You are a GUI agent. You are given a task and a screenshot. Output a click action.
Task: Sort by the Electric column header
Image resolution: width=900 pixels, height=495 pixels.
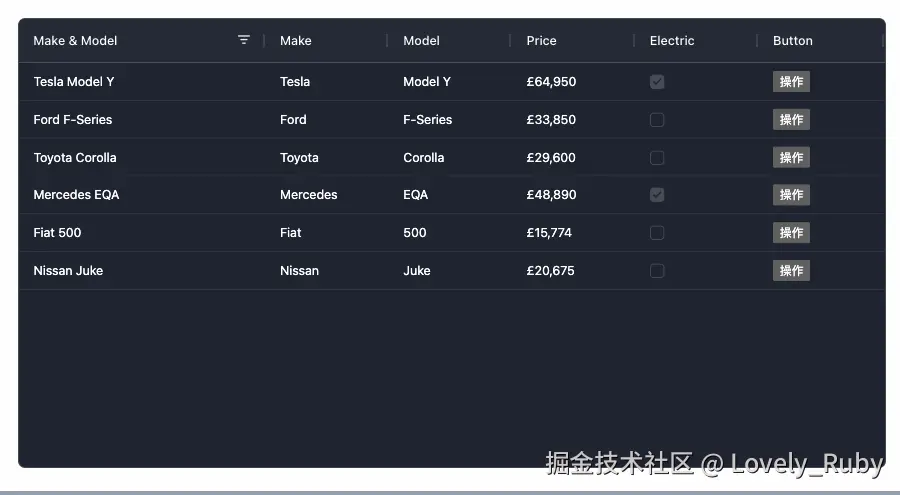click(x=671, y=41)
